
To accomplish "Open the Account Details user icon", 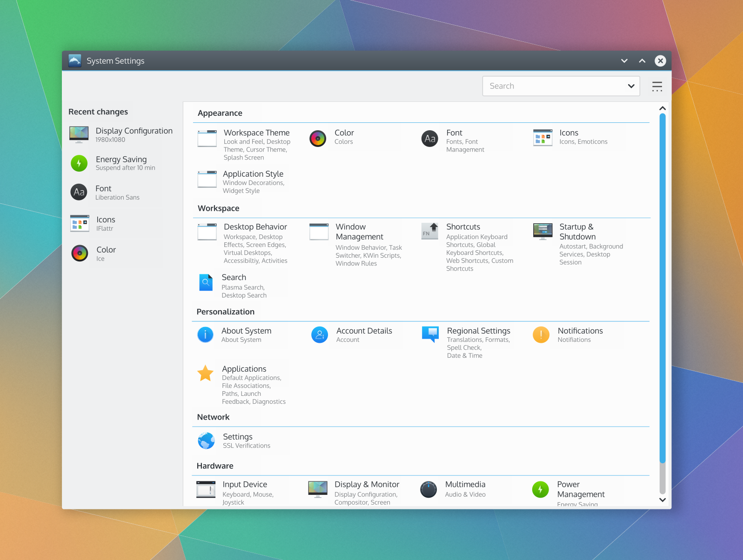I will pyautogui.click(x=320, y=335).
